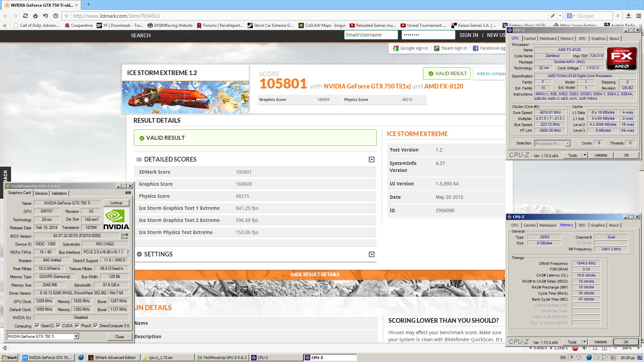Open Caches tab in top CPU-Z window
Viewport: 644px width, 362px height.
[530, 39]
